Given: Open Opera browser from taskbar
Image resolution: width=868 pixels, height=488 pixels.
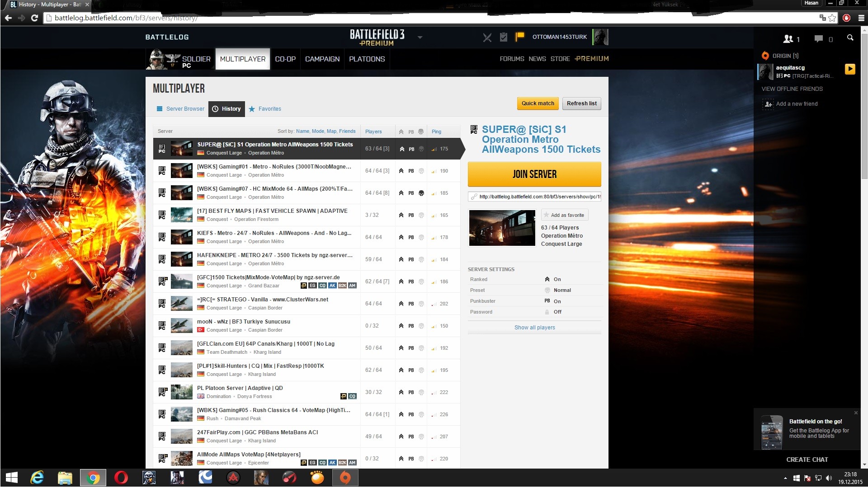Looking at the screenshot, I should [x=121, y=478].
